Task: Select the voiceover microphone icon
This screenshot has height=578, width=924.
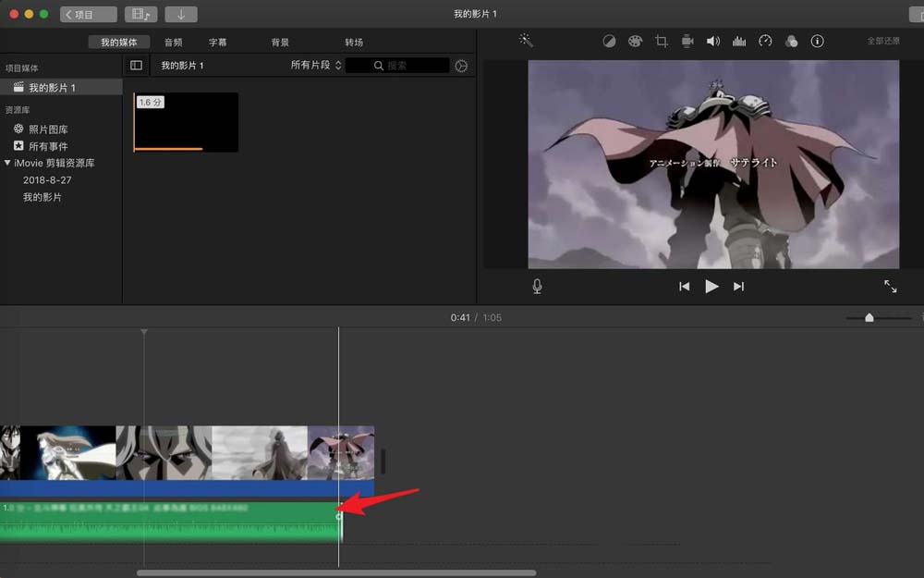Action: pyautogui.click(x=536, y=286)
